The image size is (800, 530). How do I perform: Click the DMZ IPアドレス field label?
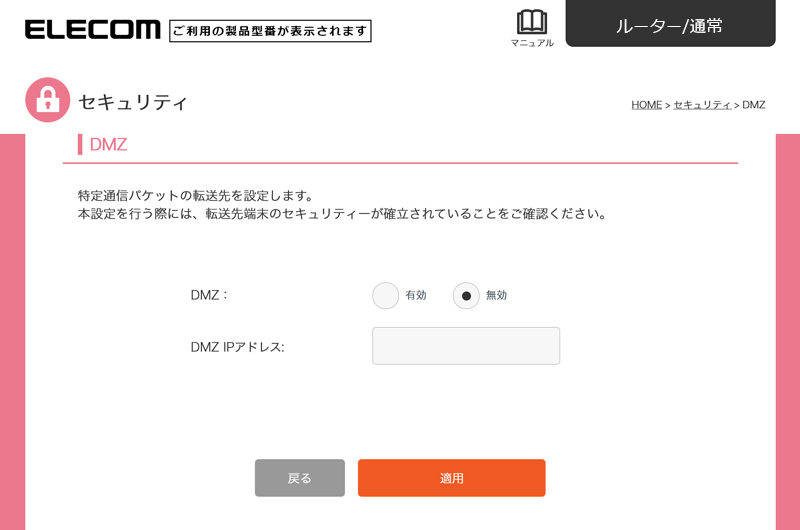pyautogui.click(x=237, y=347)
